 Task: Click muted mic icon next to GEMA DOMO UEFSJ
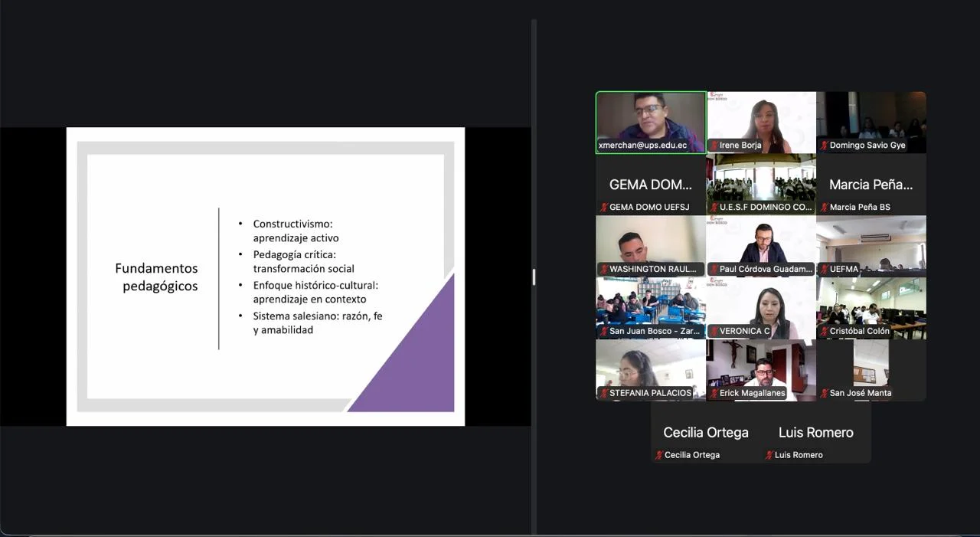point(604,208)
